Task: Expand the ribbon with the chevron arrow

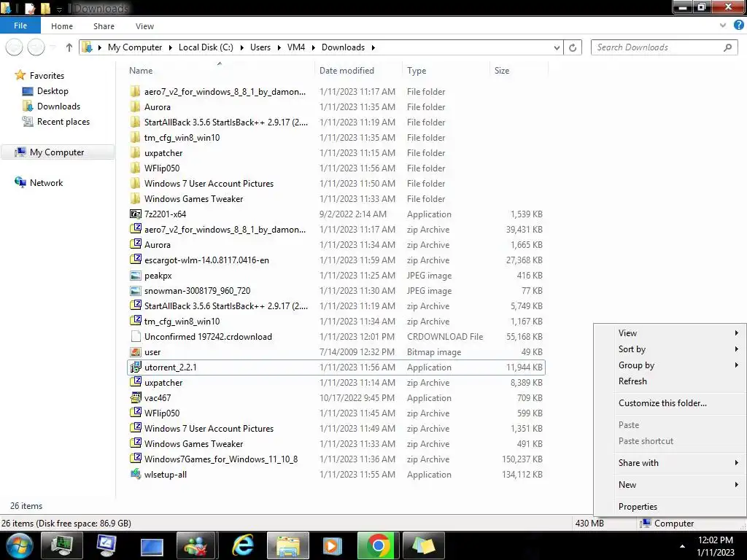Action: (723, 26)
